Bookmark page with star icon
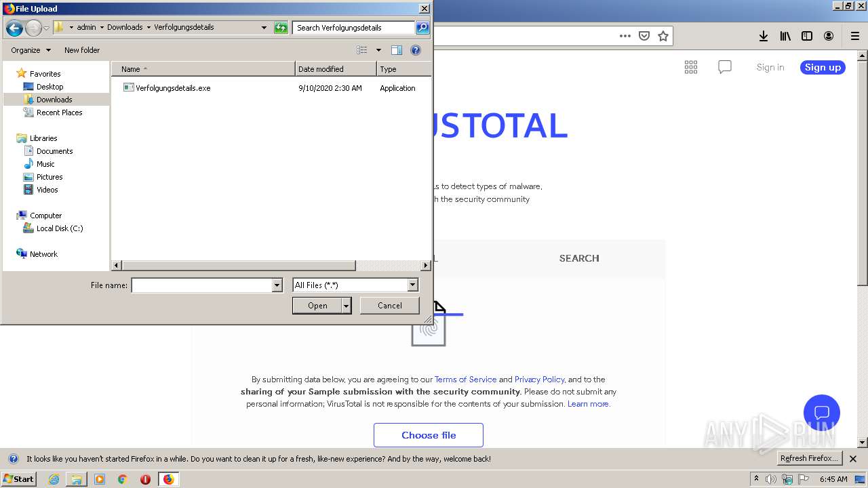The image size is (868, 488). 663,36
